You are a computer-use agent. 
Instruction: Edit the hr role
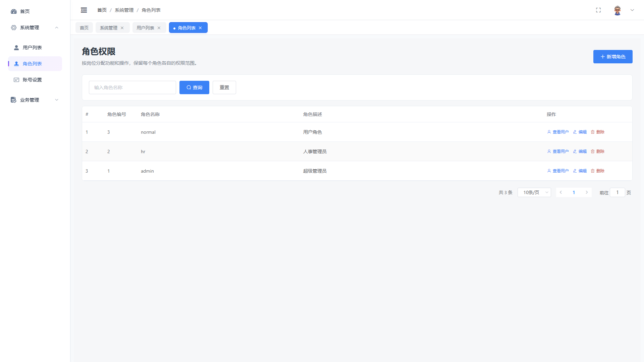(x=580, y=152)
